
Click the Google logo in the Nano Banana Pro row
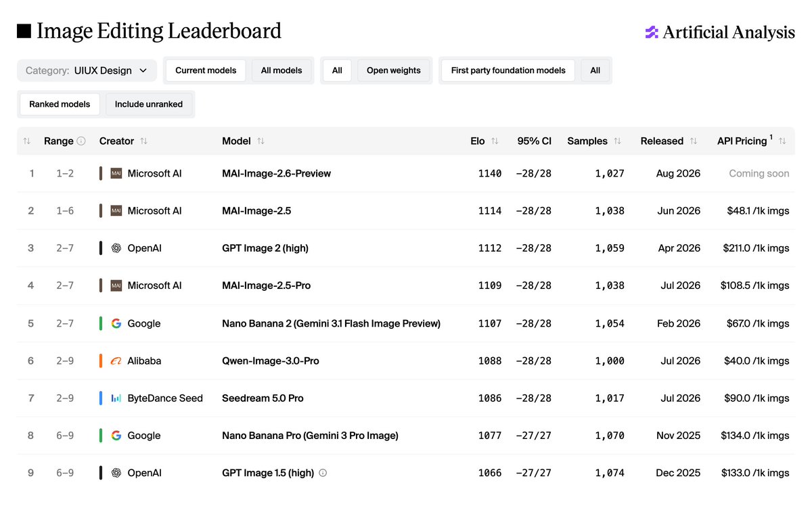click(116, 436)
